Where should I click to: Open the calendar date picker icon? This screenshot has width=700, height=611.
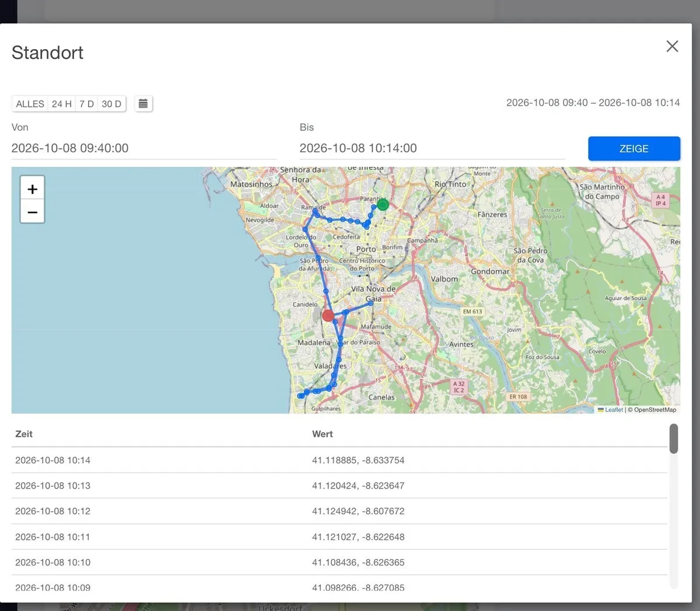coord(143,104)
